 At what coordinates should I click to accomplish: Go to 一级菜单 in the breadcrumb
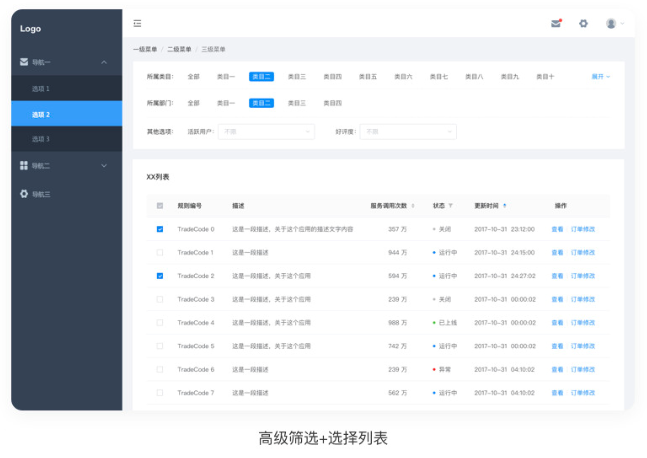[145, 49]
